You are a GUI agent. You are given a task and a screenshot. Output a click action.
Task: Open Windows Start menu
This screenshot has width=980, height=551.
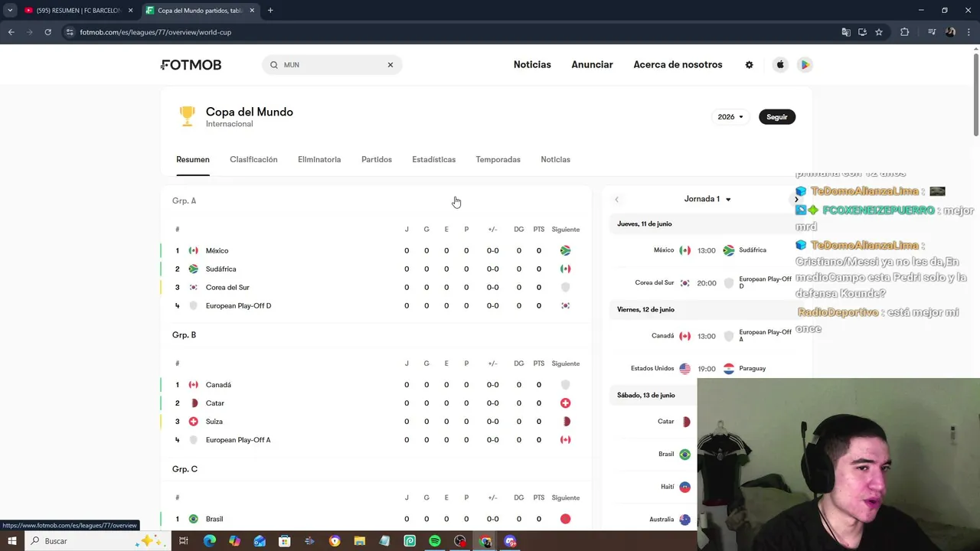(11, 541)
